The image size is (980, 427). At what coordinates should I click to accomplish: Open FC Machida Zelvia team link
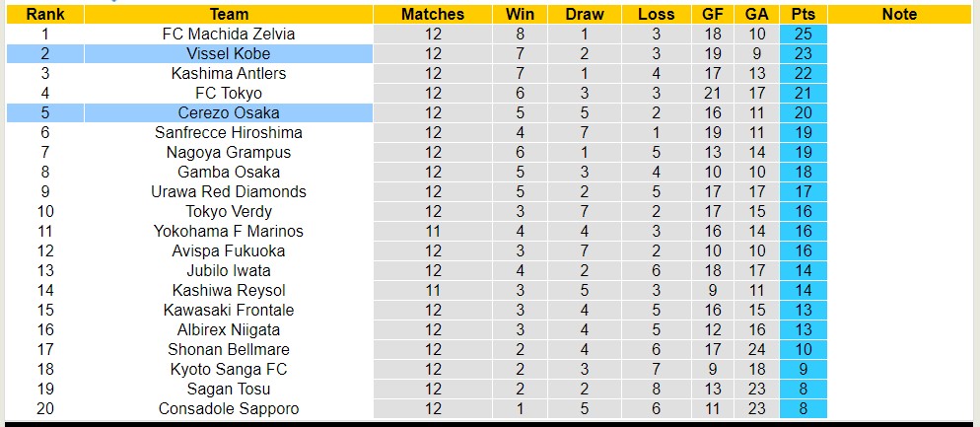[x=229, y=34]
